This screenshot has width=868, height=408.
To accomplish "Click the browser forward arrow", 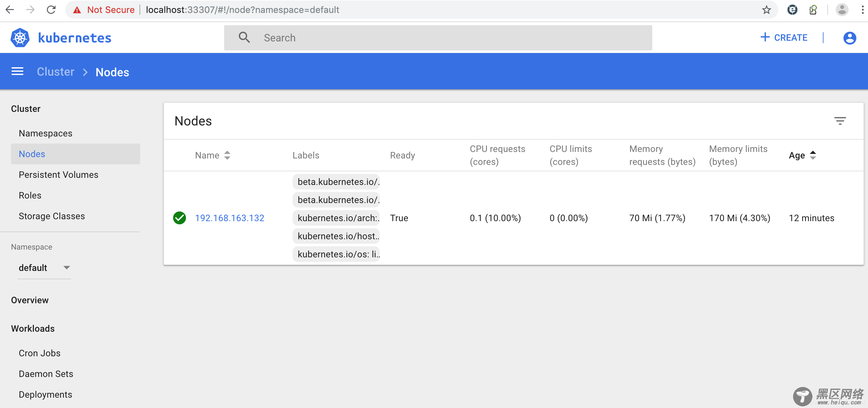I will 30,10.
